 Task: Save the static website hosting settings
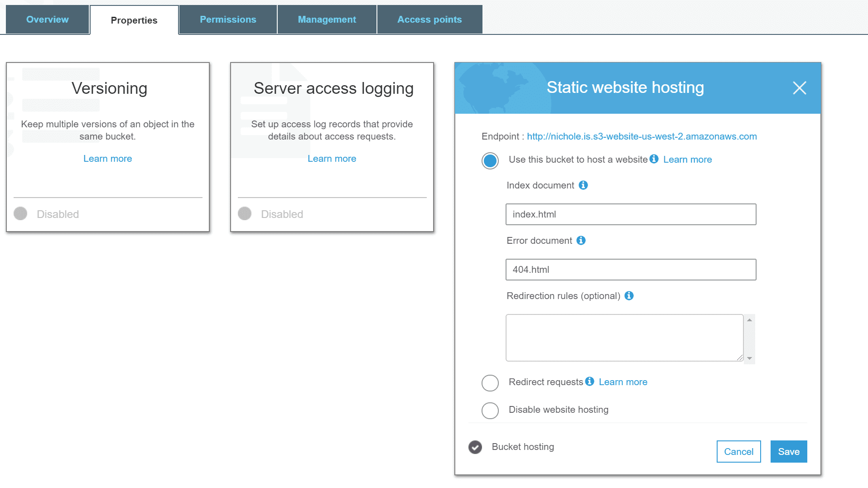[x=788, y=452]
